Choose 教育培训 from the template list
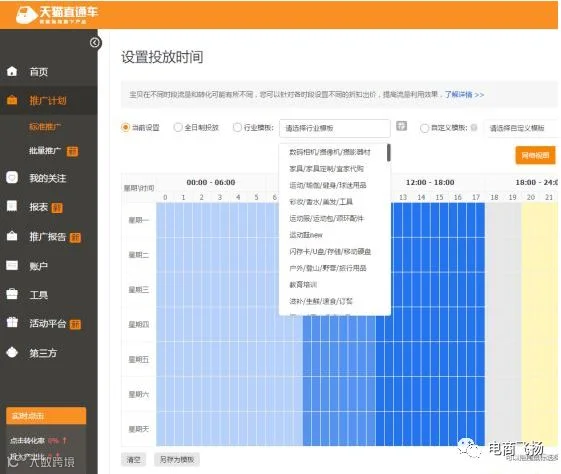 tap(303, 285)
